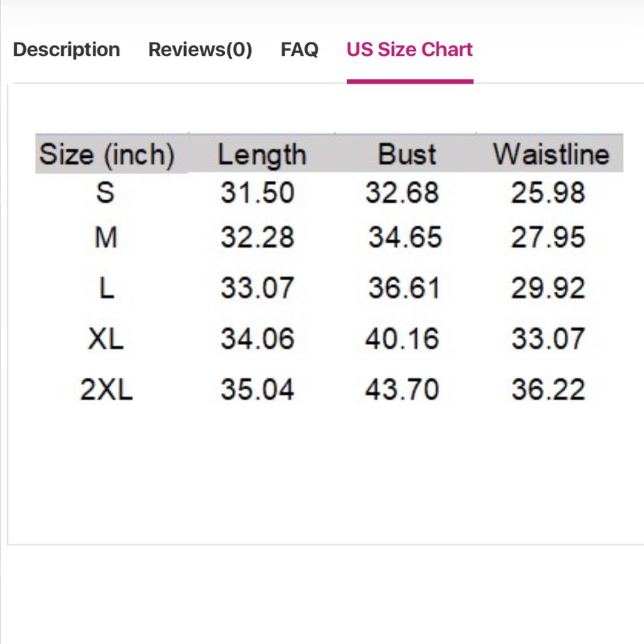Click the 29.92 waistline value
The width and height of the screenshot is (644, 644).
tap(548, 288)
